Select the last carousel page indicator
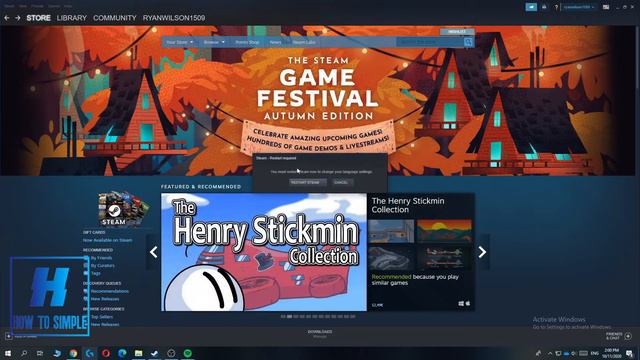 coord(353,316)
